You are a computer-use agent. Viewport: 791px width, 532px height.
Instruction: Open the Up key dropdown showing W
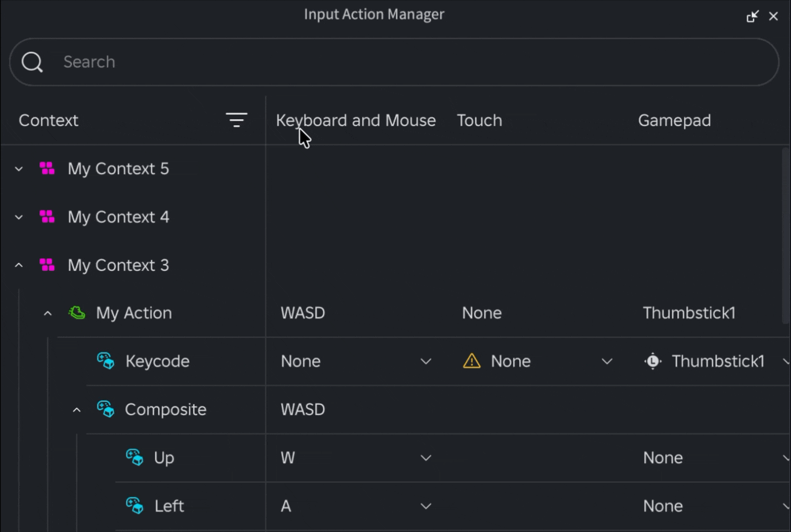point(356,458)
